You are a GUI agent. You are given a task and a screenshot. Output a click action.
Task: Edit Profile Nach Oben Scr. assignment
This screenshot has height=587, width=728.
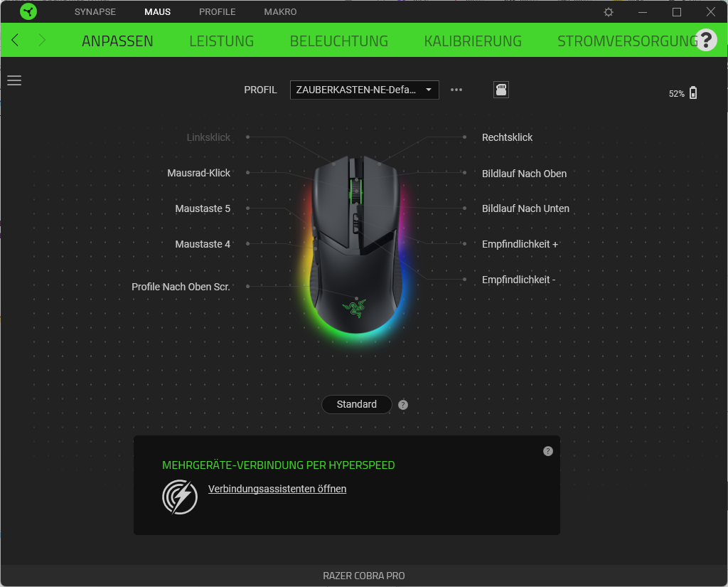tap(181, 287)
